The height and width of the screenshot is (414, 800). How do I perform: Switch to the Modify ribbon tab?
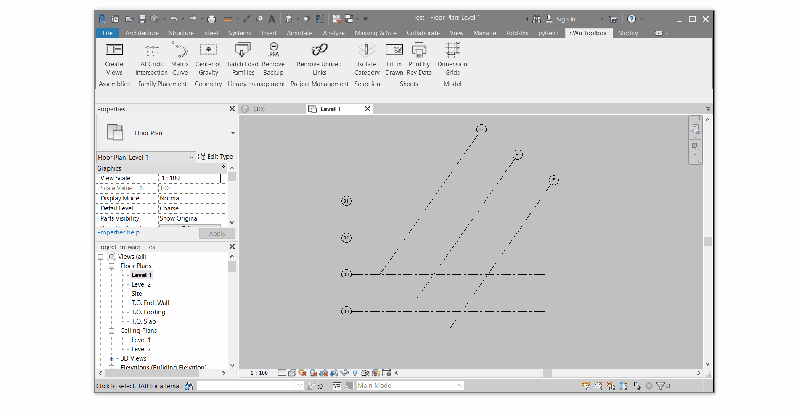click(x=628, y=33)
